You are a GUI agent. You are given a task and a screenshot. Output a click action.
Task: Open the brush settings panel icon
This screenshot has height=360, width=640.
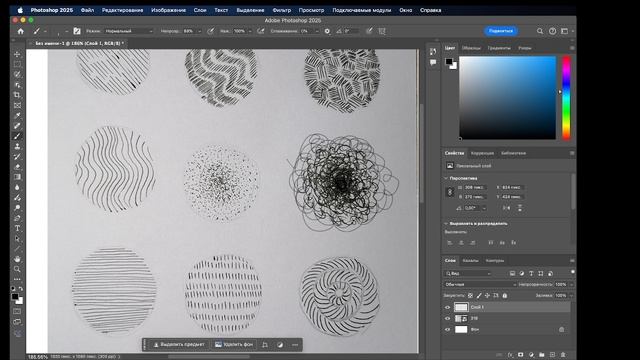pyautogui.click(x=77, y=31)
